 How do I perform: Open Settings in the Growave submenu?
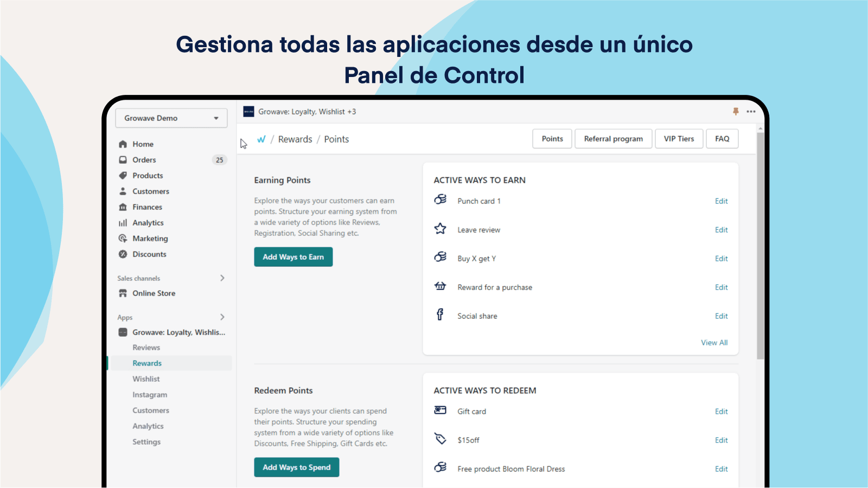tap(146, 442)
